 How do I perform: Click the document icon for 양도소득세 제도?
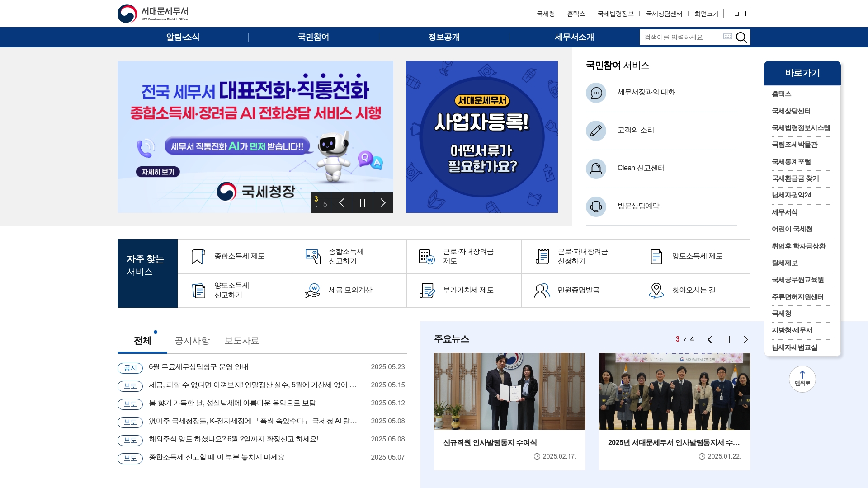[656, 257]
